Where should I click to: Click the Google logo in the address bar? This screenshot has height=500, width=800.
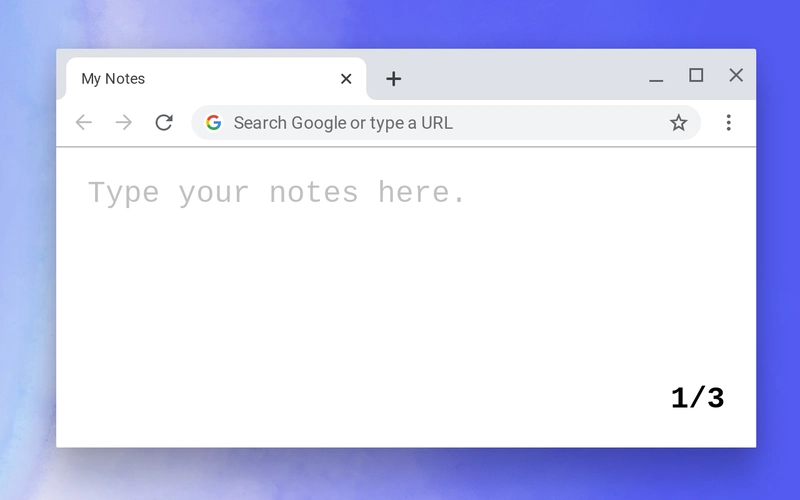(213, 122)
